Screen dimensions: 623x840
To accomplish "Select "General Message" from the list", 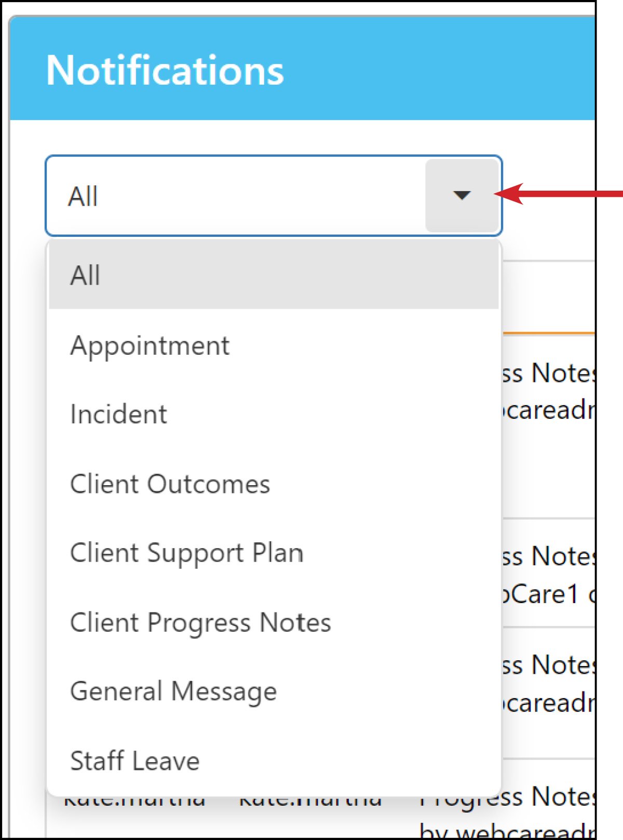I will (173, 691).
